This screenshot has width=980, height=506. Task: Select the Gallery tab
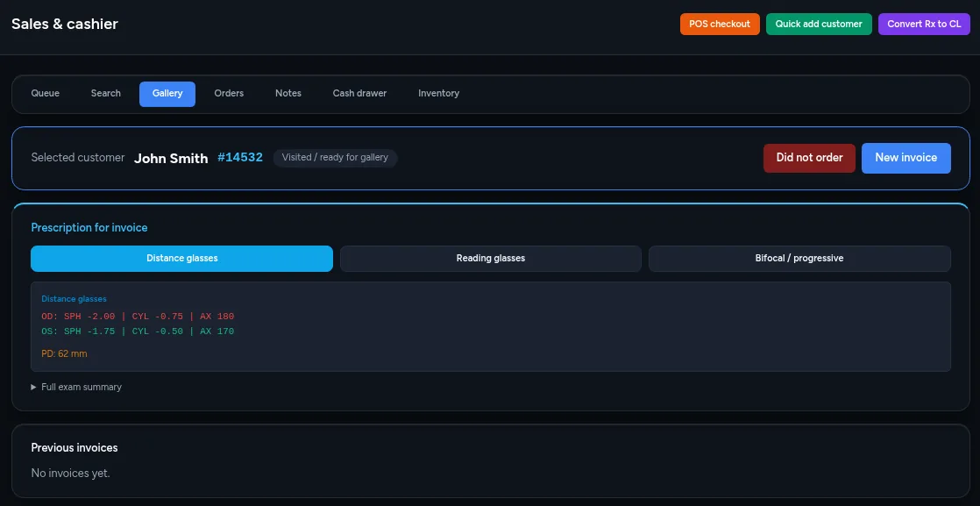click(x=167, y=94)
